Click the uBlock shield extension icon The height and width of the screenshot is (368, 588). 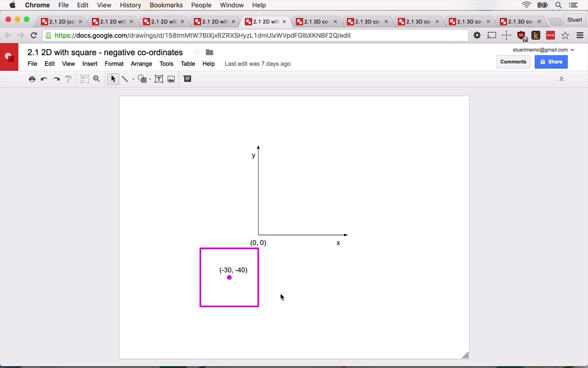click(521, 35)
